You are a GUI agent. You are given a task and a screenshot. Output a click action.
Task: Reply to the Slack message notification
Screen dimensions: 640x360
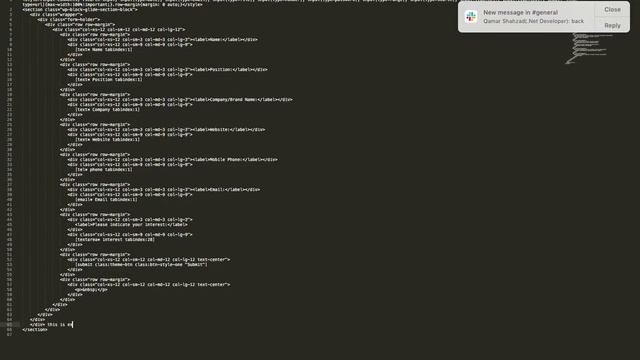612,25
